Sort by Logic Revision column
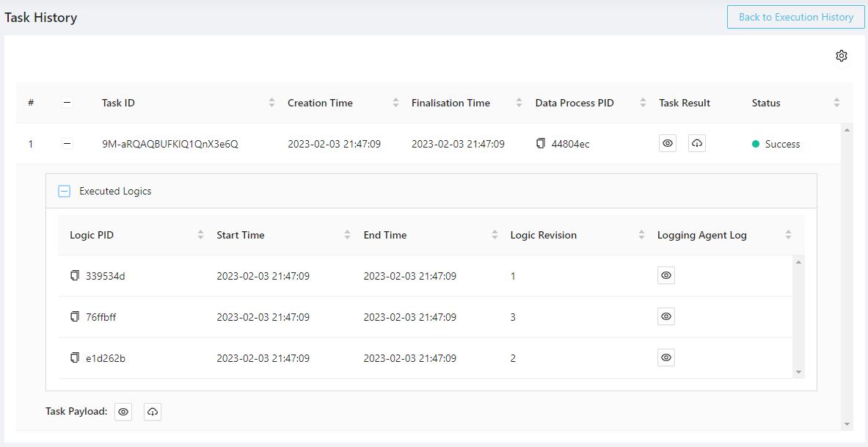 pyautogui.click(x=641, y=235)
